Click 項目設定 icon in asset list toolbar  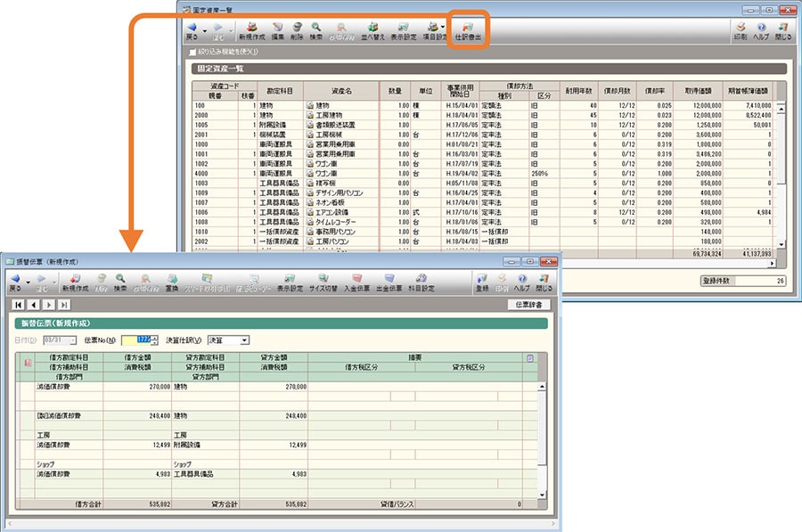(434, 30)
